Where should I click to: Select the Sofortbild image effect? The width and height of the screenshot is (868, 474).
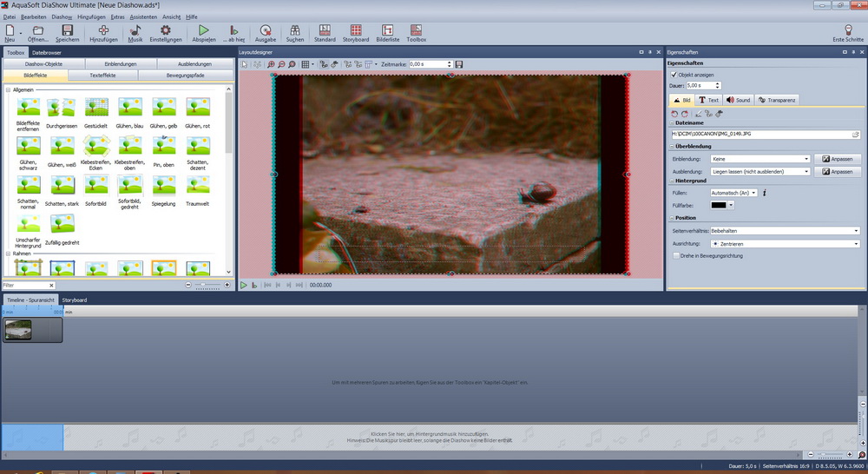96,188
